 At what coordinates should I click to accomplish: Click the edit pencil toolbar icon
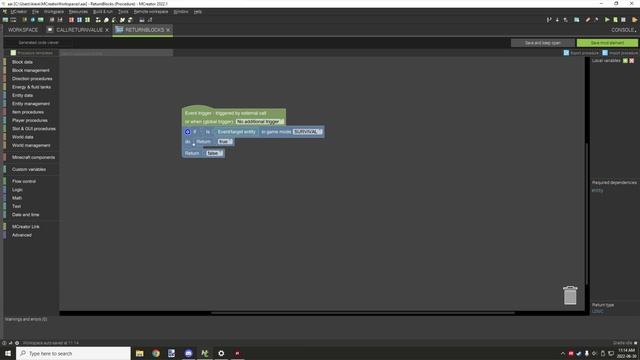(x=588, y=20)
